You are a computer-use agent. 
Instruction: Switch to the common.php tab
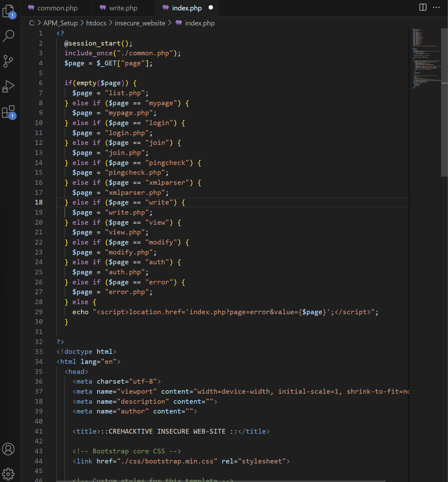pos(57,8)
